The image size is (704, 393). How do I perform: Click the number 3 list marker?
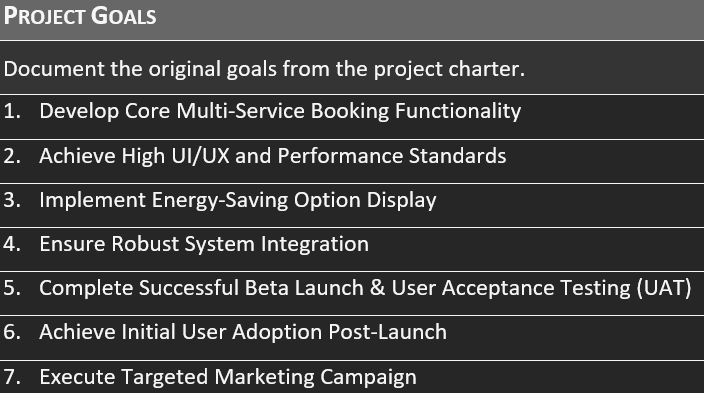tap(12, 200)
